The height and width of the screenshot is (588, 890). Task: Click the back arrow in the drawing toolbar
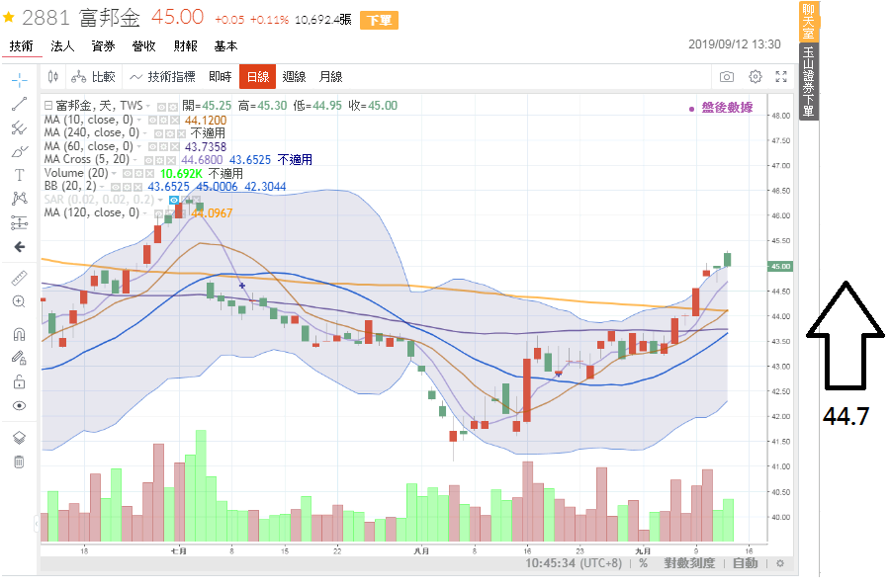click(x=20, y=247)
